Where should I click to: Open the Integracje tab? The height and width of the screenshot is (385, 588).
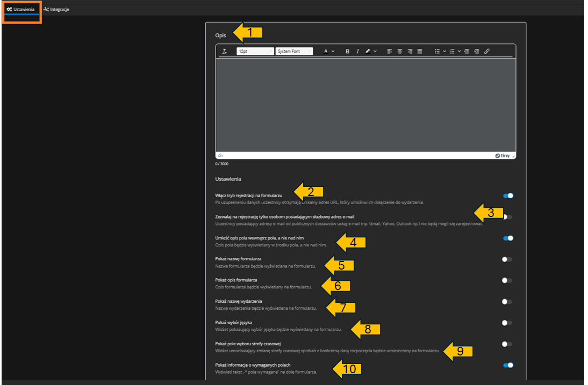[x=56, y=10]
